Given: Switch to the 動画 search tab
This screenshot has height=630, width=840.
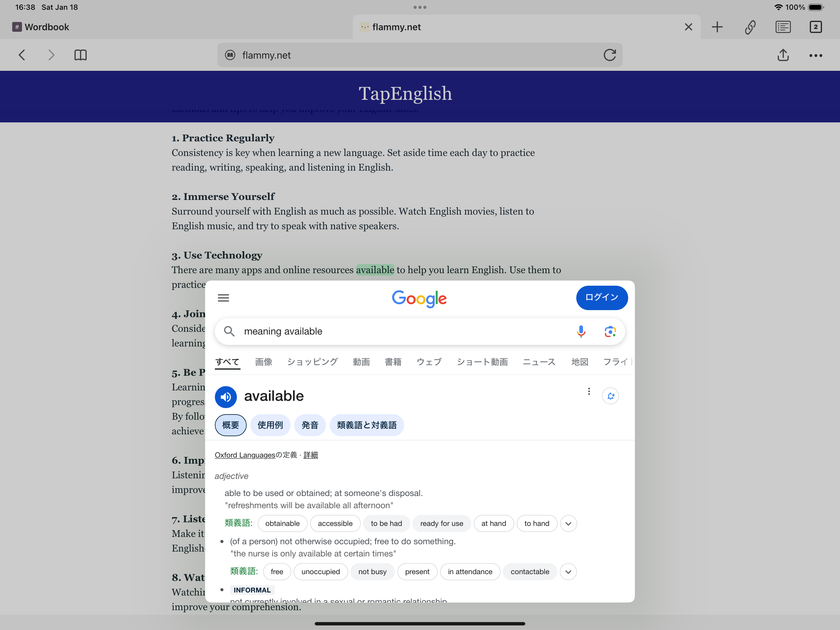Looking at the screenshot, I should (361, 362).
